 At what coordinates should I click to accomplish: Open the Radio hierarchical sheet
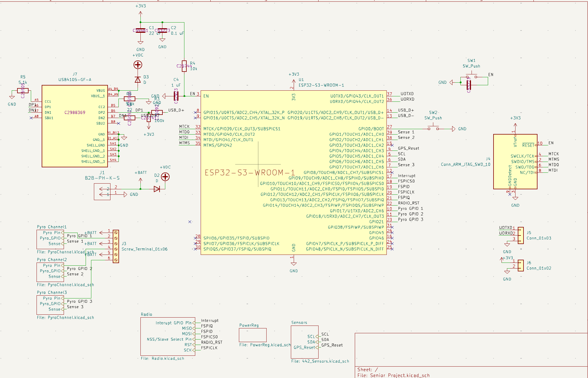tap(168, 336)
